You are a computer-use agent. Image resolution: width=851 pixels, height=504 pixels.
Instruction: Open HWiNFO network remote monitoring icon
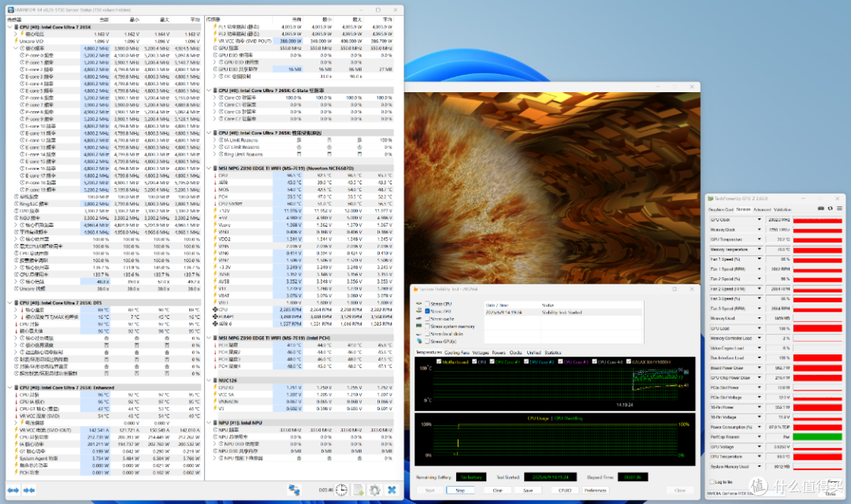click(x=294, y=490)
